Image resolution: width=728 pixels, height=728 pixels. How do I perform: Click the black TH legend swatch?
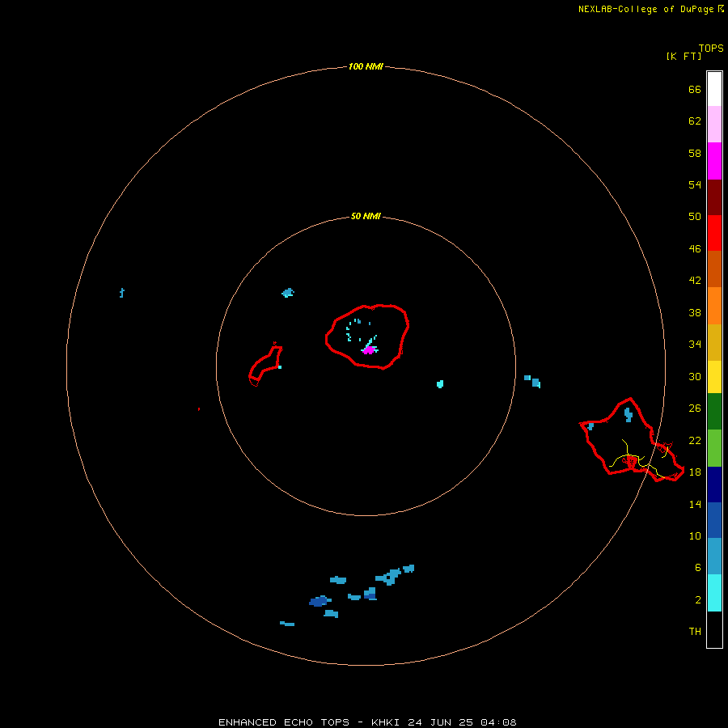pyautogui.click(x=714, y=629)
